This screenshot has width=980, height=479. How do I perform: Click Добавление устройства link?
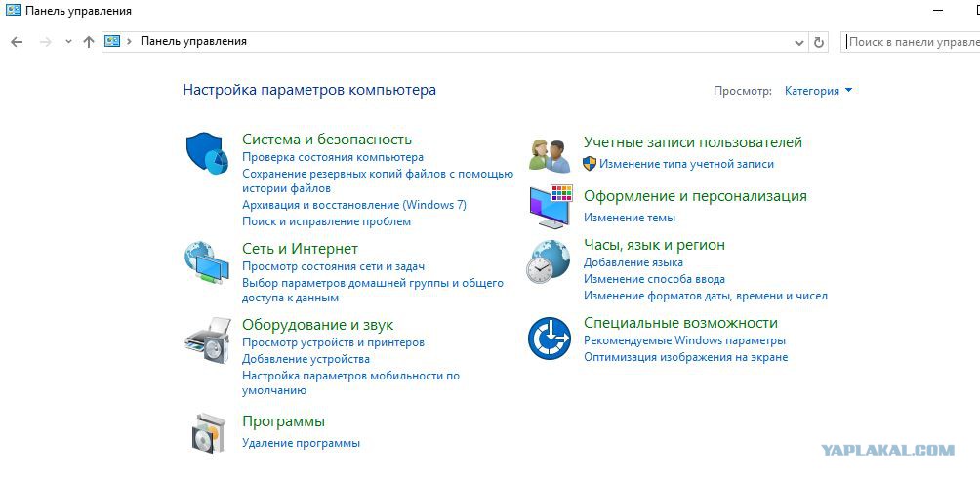coord(306,359)
